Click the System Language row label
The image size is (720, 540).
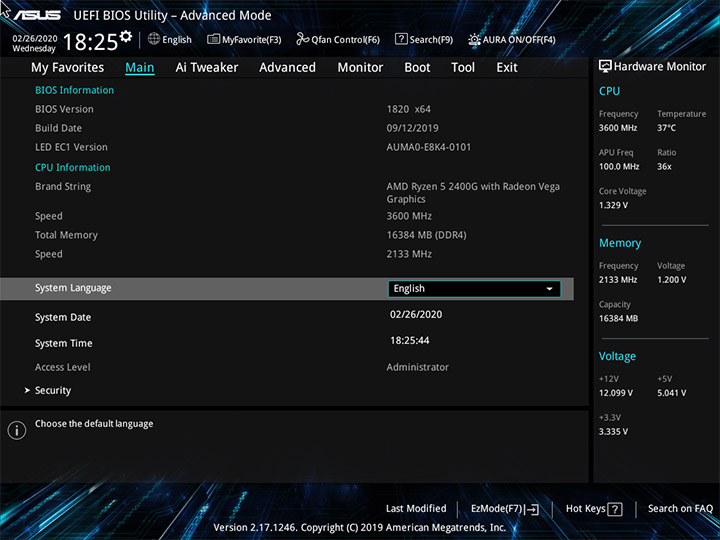tap(73, 288)
